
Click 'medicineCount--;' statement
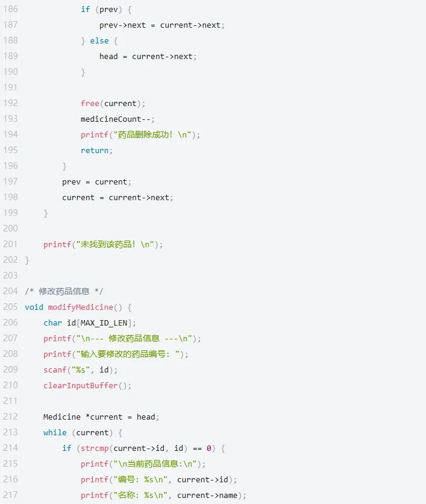(117, 119)
